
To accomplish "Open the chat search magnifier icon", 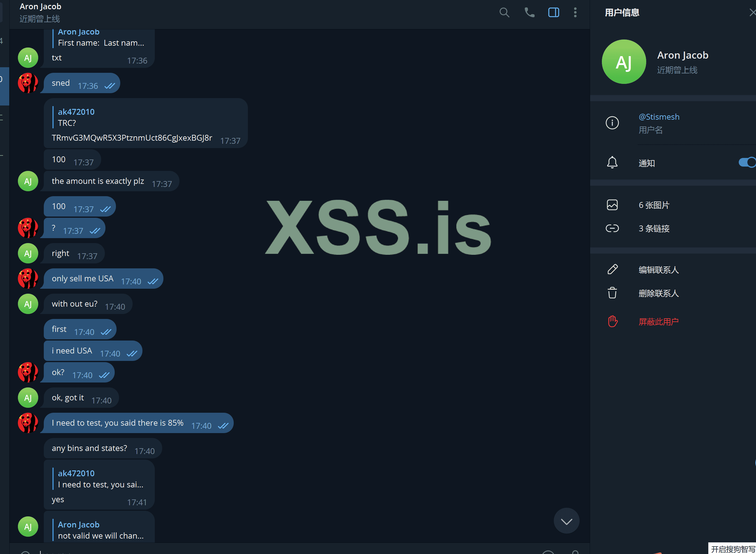I will click(504, 13).
